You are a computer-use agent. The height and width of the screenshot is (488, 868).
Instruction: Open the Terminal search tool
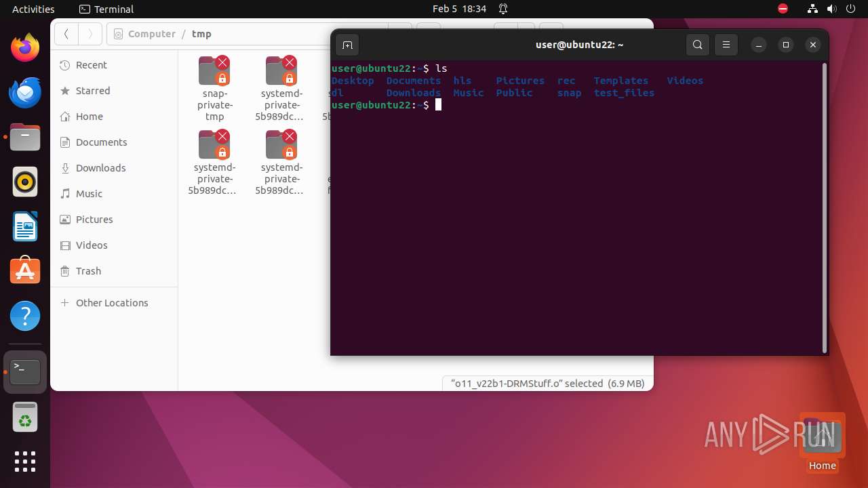coord(698,45)
